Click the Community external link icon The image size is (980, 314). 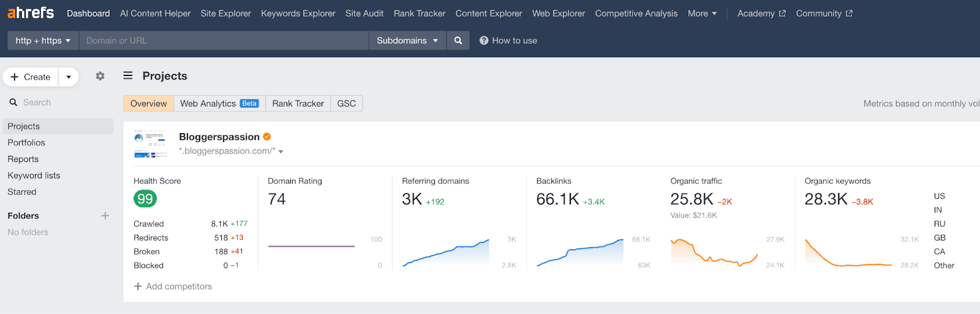point(849,13)
